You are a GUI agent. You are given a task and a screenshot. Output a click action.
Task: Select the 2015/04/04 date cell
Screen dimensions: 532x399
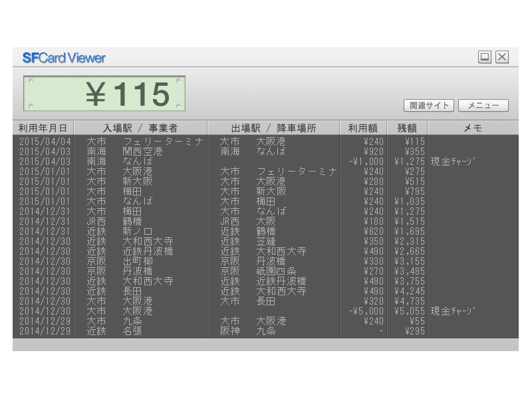pyautogui.click(x=45, y=142)
